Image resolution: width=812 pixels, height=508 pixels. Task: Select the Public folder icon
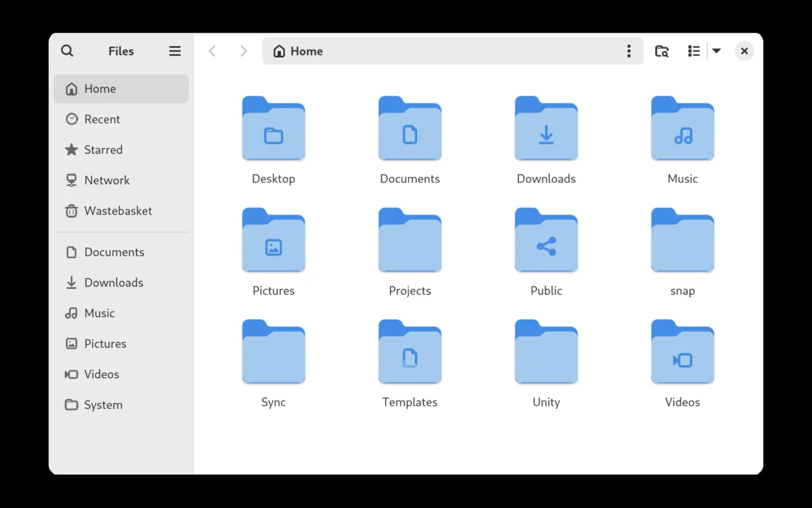click(546, 240)
